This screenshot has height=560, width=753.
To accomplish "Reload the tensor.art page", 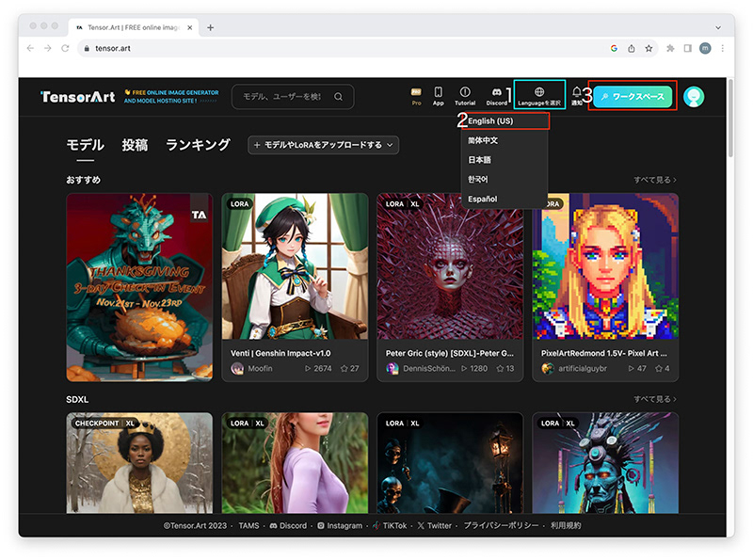I will pyautogui.click(x=65, y=48).
